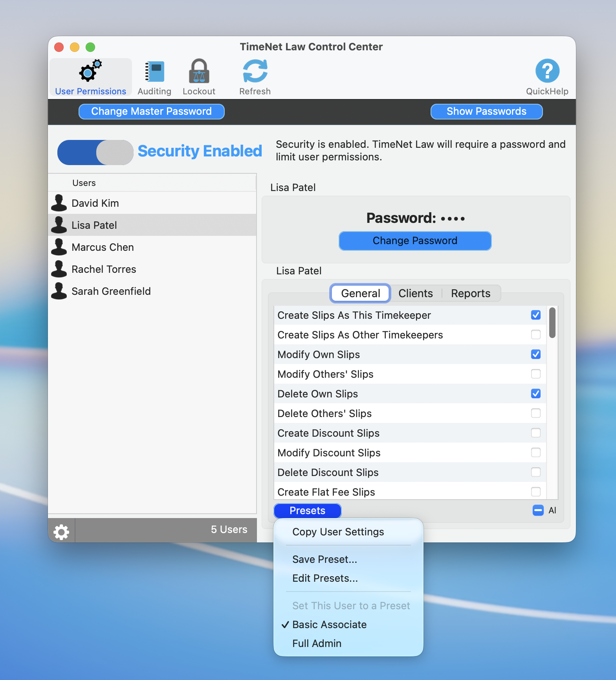Image resolution: width=616 pixels, height=680 pixels.
Task: Check Modify Discount Slips
Action: (x=536, y=452)
